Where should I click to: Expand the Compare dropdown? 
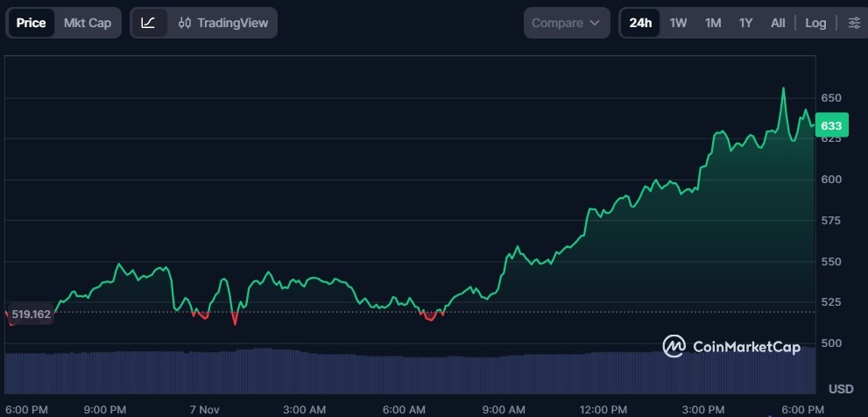(x=566, y=23)
